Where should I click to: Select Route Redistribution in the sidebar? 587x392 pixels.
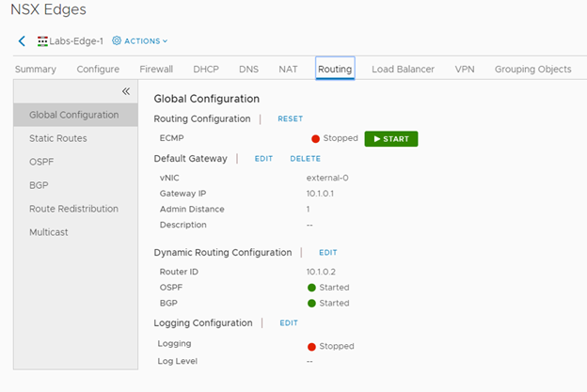coord(73,209)
